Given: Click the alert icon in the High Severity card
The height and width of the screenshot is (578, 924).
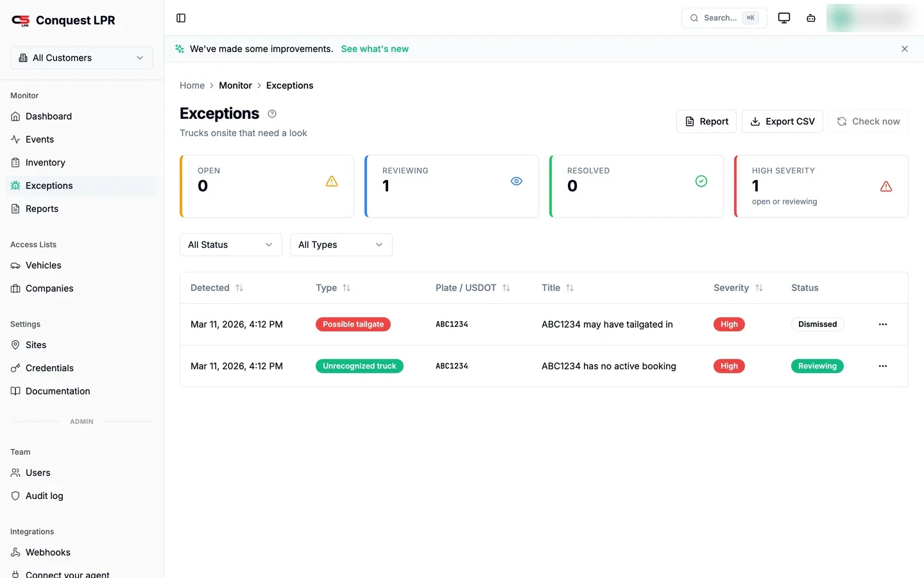Looking at the screenshot, I should [x=886, y=186].
